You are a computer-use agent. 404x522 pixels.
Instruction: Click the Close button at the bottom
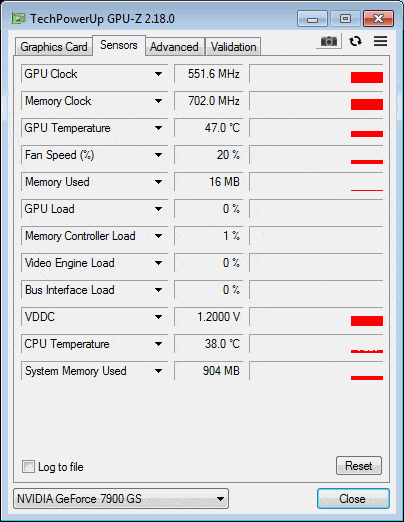coord(353,499)
